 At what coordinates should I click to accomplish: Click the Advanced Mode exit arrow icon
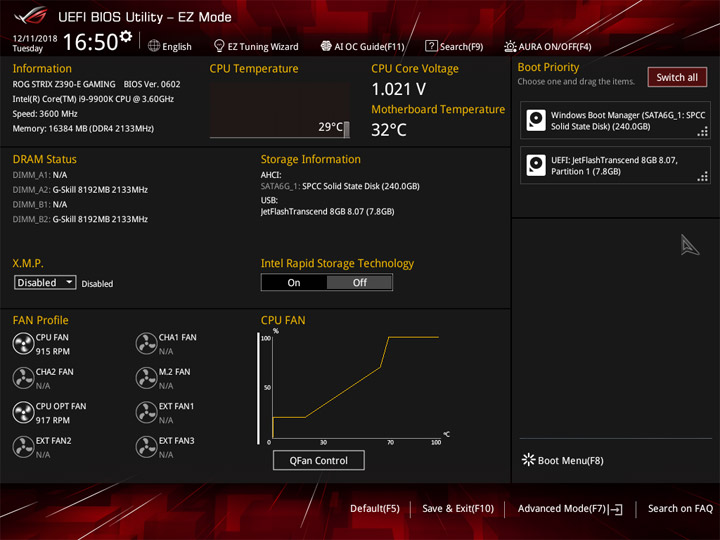click(x=616, y=509)
